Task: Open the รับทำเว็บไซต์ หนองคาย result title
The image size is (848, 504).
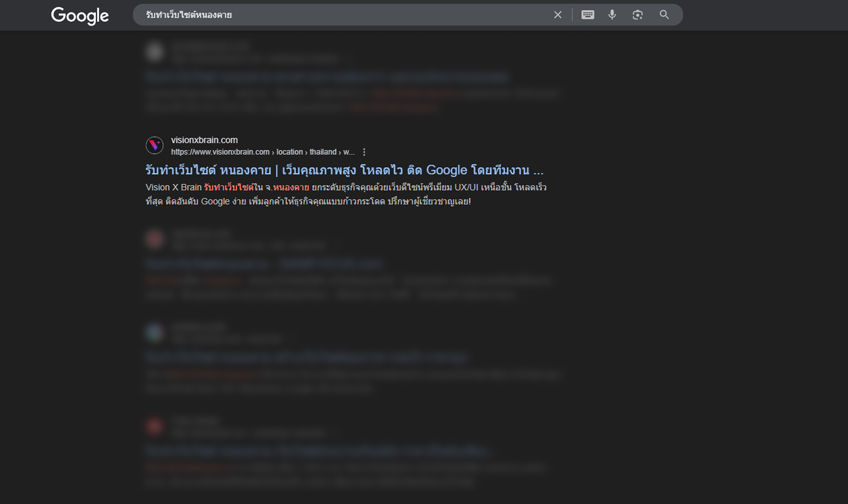Action: pos(344,170)
